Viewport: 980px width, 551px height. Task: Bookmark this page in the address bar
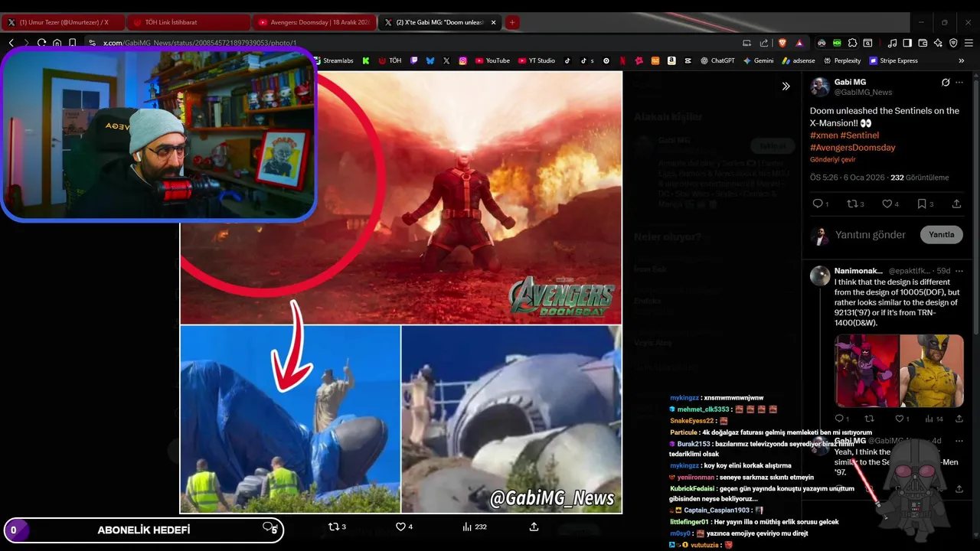coord(73,43)
